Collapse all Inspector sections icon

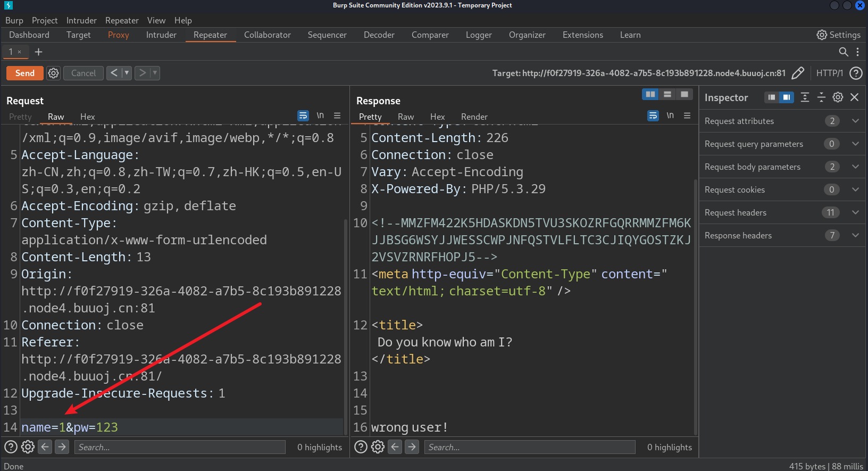(x=821, y=97)
